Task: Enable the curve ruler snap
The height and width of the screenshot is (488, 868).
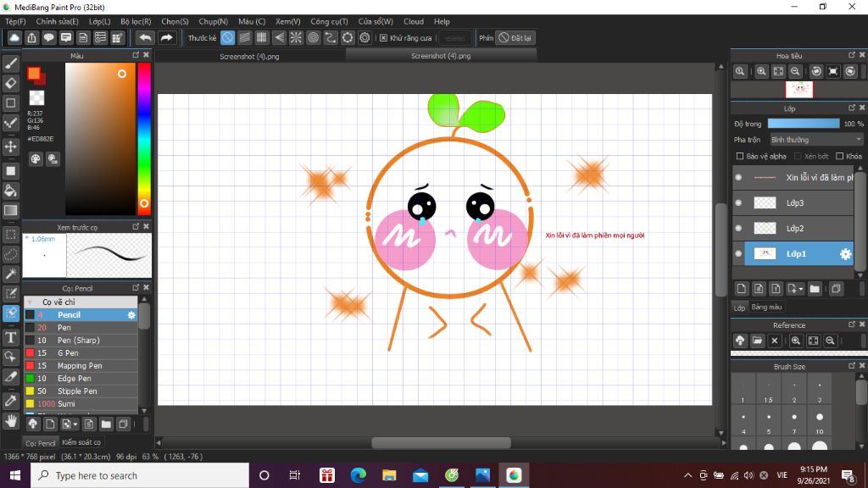Action: coord(331,37)
